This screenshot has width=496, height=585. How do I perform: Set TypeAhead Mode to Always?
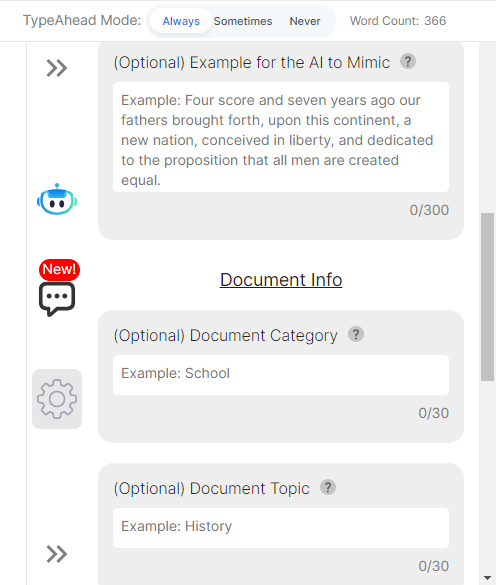pos(181,21)
